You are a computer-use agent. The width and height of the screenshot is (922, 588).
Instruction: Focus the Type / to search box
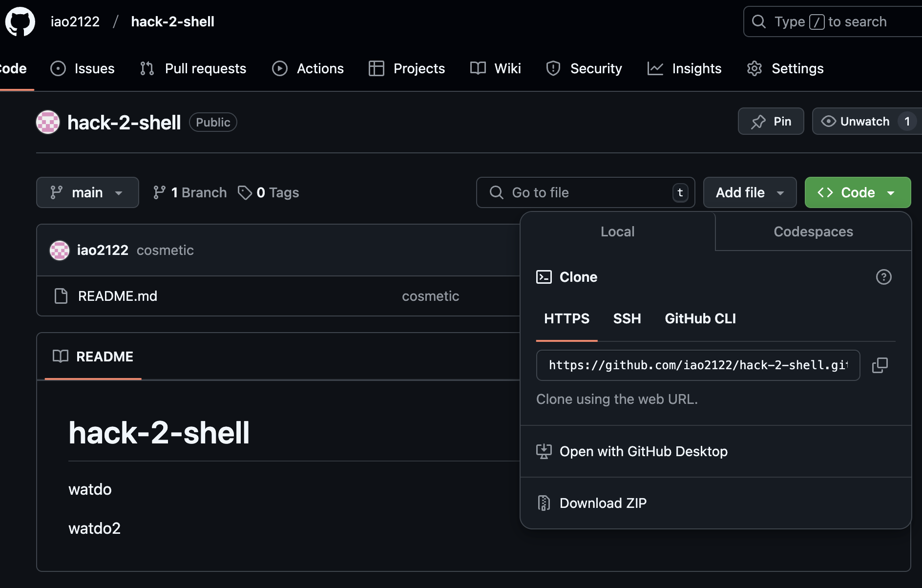point(832,21)
